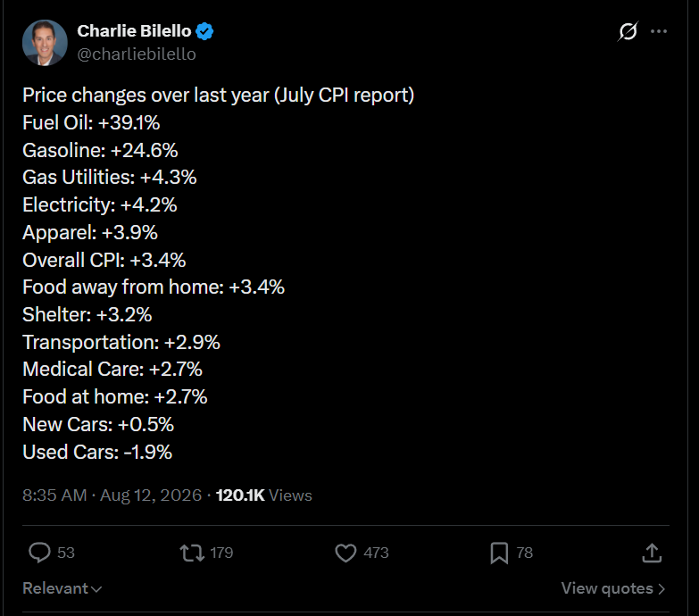Click the 179 repost count

tap(221, 553)
